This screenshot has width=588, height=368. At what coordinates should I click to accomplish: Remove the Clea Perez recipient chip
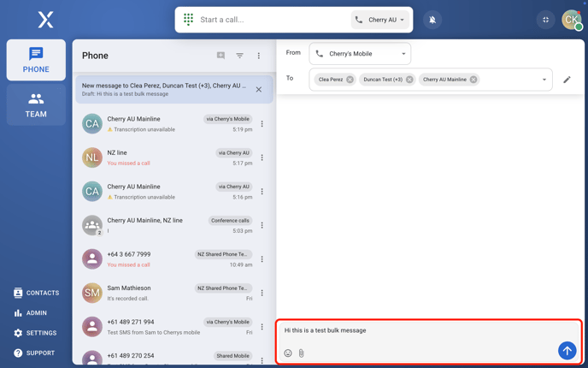350,80
